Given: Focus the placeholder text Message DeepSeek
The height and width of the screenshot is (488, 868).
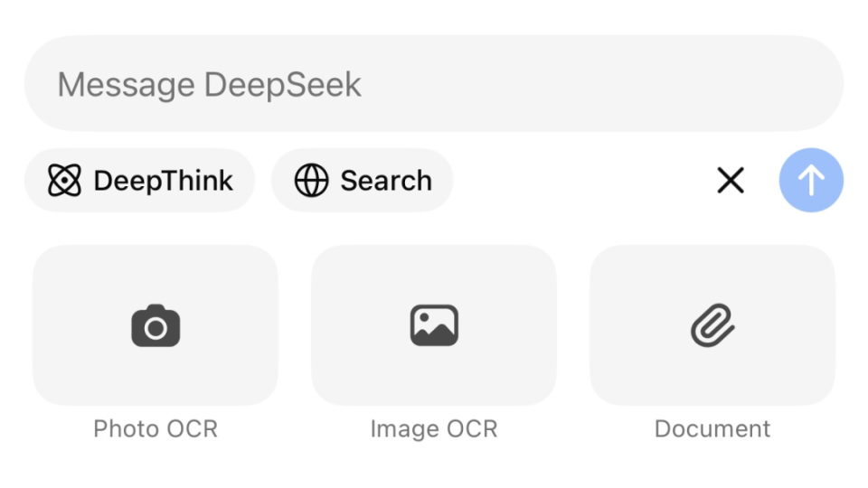Looking at the screenshot, I should pyautogui.click(x=209, y=85).
